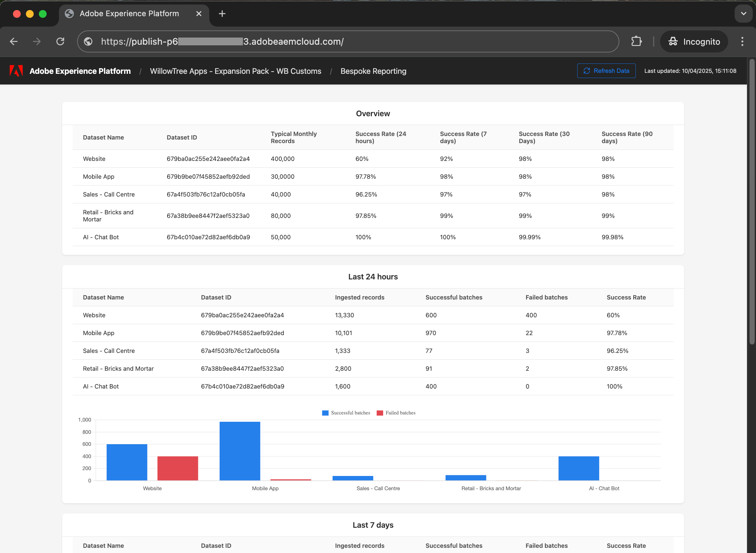756x553 pixels.
Task: Reload the page with the refresh icon
Action: click(x=60, y=41)
